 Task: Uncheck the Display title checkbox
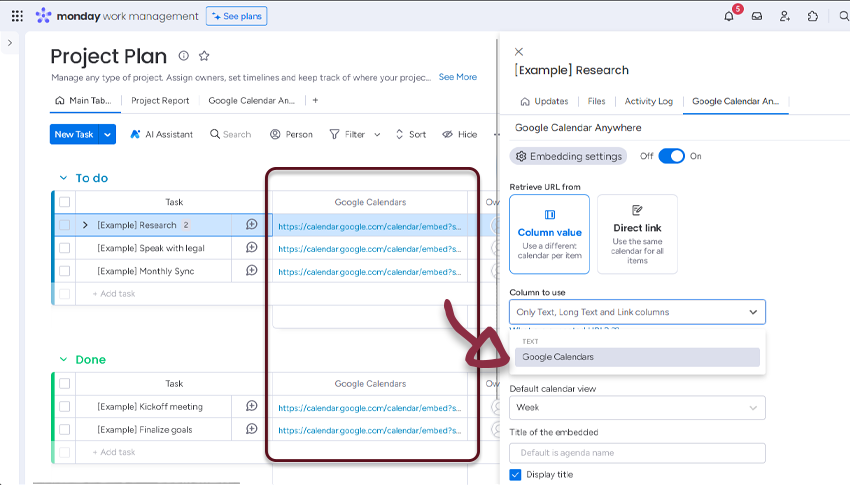[x=516, y=474]
